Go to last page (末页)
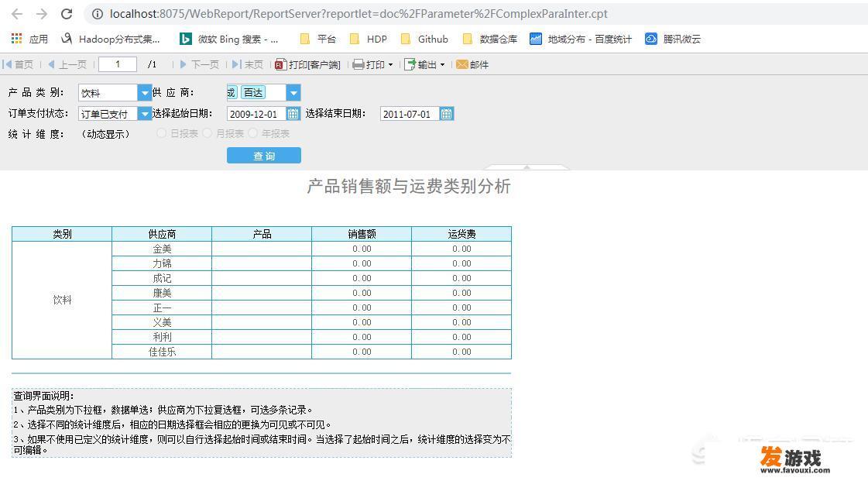 [x=247, y=65]
